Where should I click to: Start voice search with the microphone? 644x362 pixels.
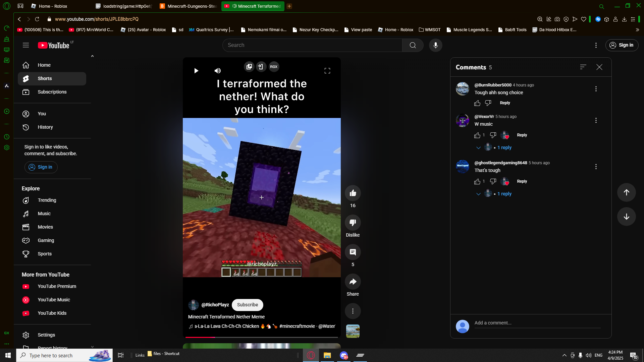tap(435, 45)
